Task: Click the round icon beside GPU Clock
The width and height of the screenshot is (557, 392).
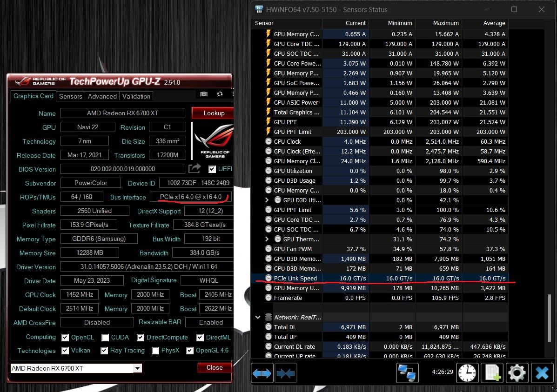Action: [268, 141]
